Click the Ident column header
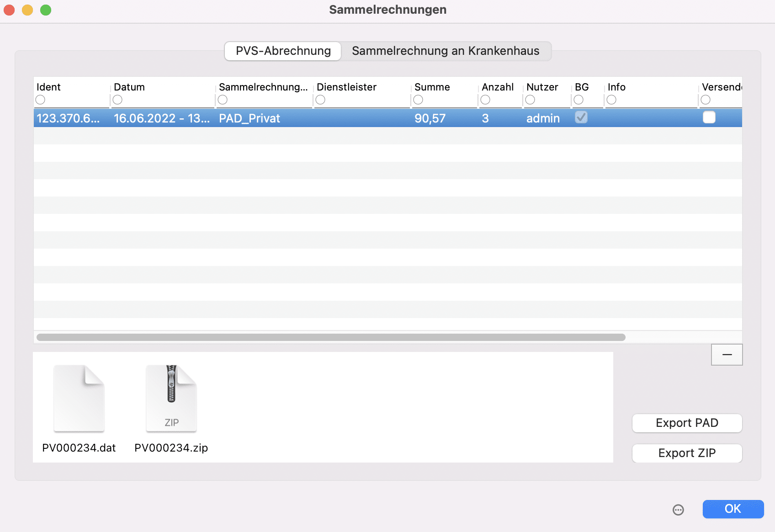Screen dimensions: 775x532 [x=48, y=87]
